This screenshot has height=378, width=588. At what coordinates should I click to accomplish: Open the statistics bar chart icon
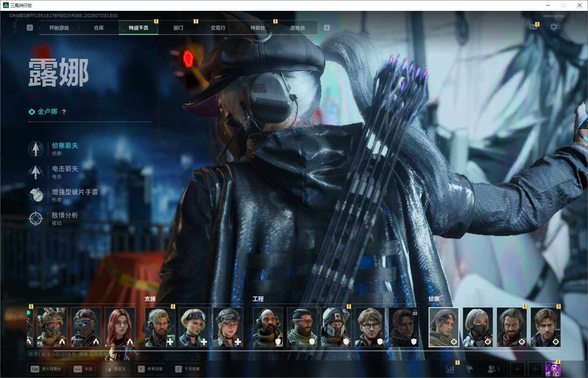click(450, 369)
